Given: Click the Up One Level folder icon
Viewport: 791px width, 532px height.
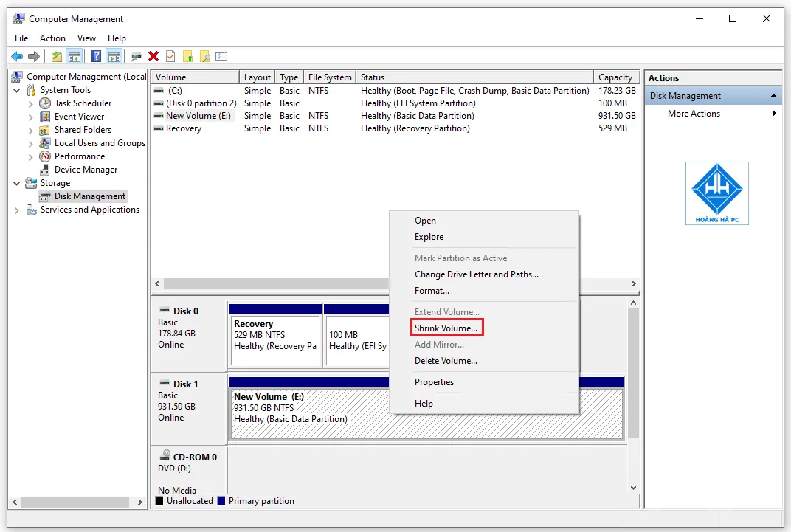Looking at the screenshot, I should pos(57,57).
